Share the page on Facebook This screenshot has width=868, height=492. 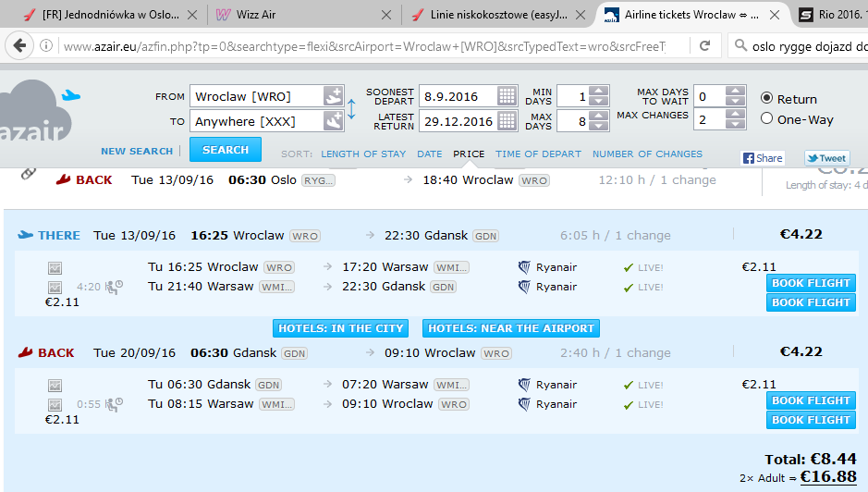point(763,158)
